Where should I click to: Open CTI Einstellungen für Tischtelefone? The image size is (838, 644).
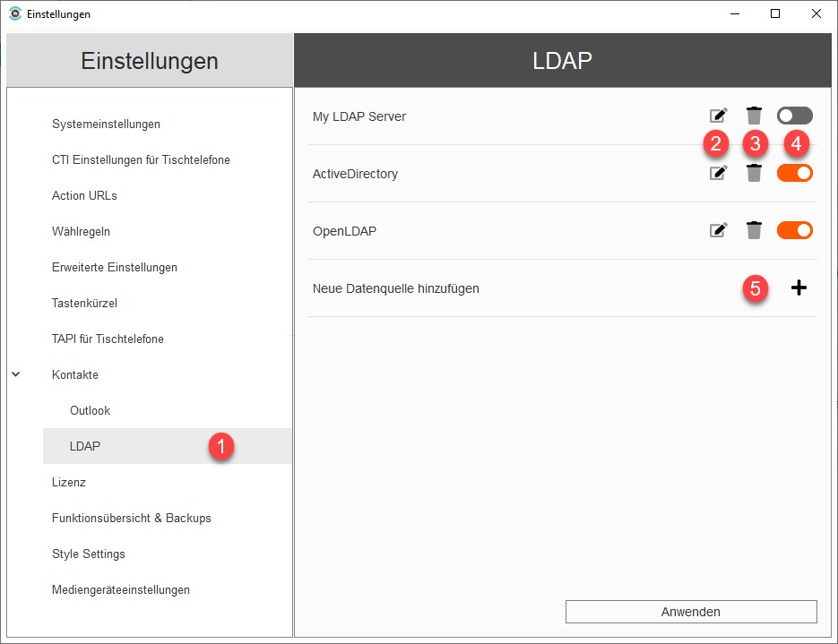pyautogui.click(x=141, y=159)
